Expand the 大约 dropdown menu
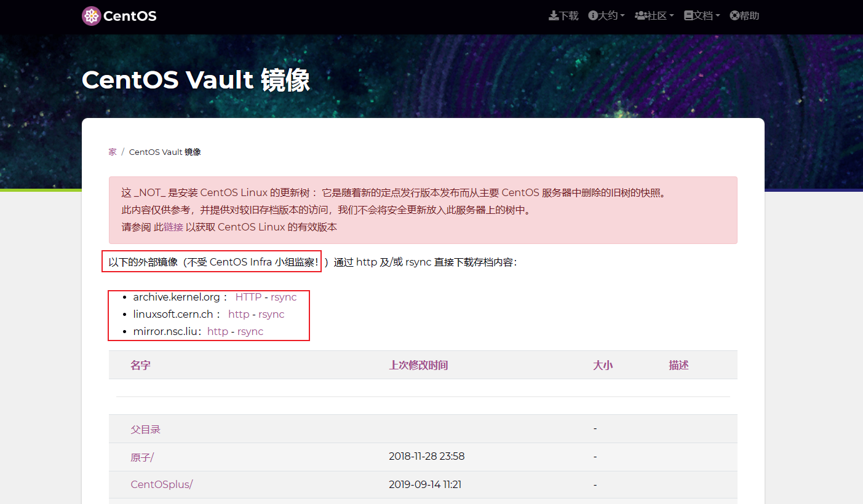This screenshot has width=863, height=504. point(606,16)
